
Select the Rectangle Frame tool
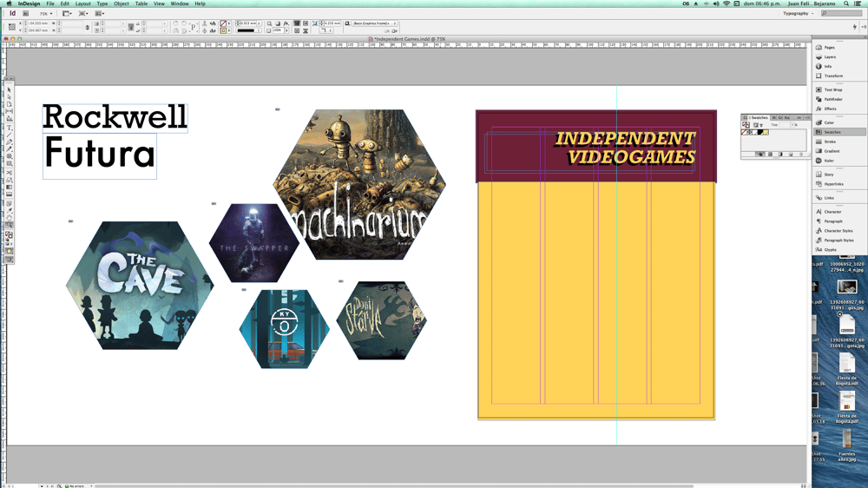[10, 157]
